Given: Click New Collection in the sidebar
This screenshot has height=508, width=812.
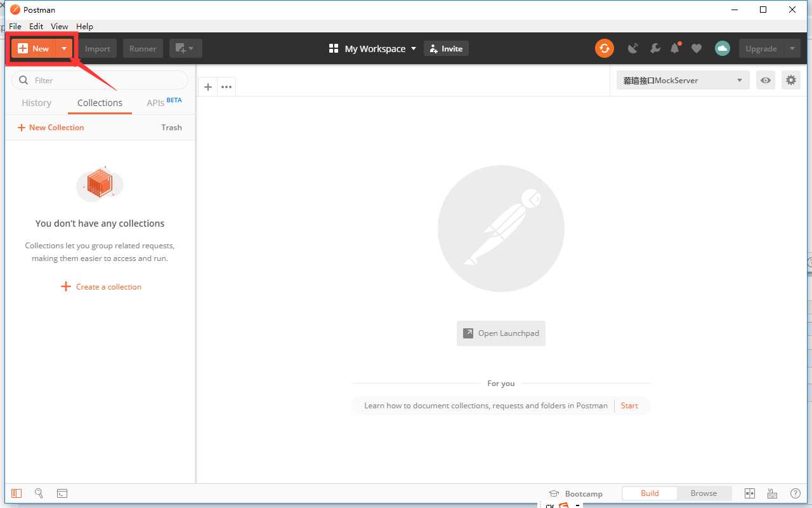Looking at the screenshot, I should click(x=51, y=128).
